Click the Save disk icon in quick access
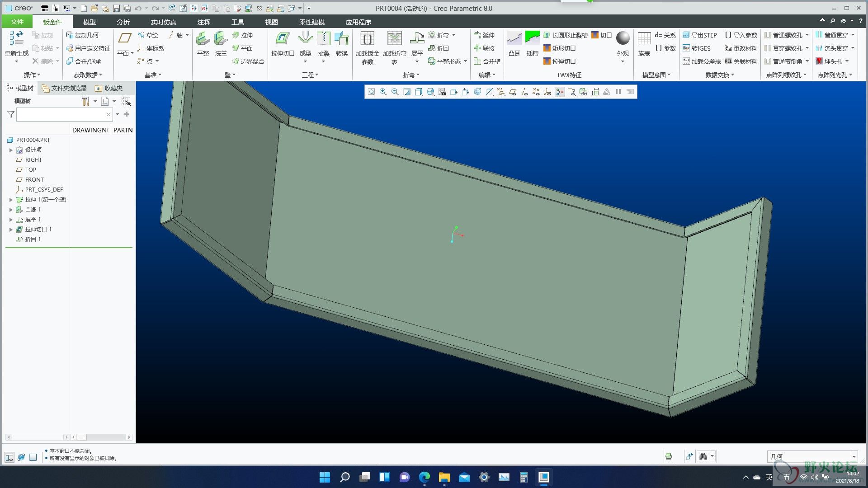This screenshot has height=488, width=868. click(x=116, y=8)
